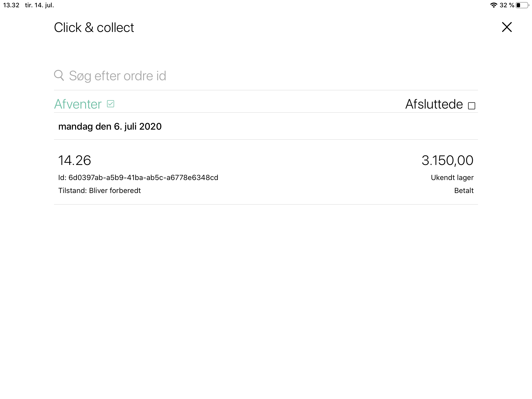Screen dimensions: 532x399
Task: Click the 'Click & collect' title
Action: coord(94,28)
